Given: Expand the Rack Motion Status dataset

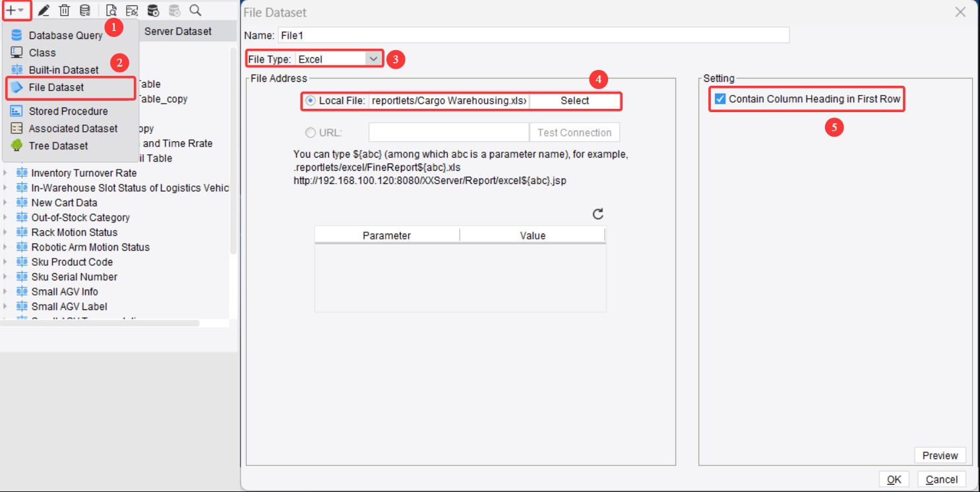Looking at the screenshot, I should (6, 232).
